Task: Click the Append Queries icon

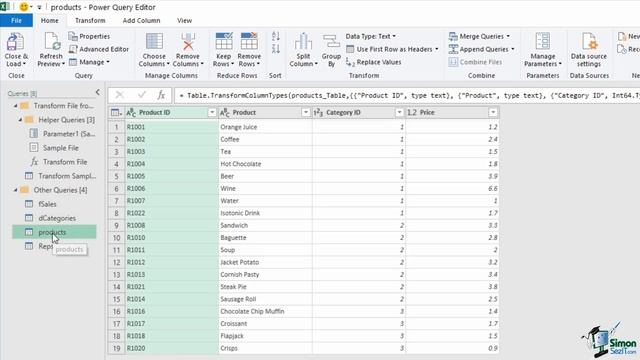Action: point(453,49)
